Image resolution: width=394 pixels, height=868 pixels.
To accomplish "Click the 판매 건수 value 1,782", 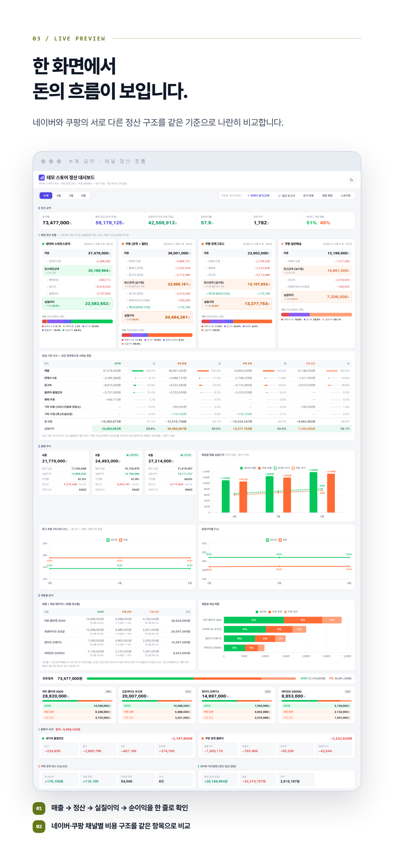I will click(x=260, y=223).
